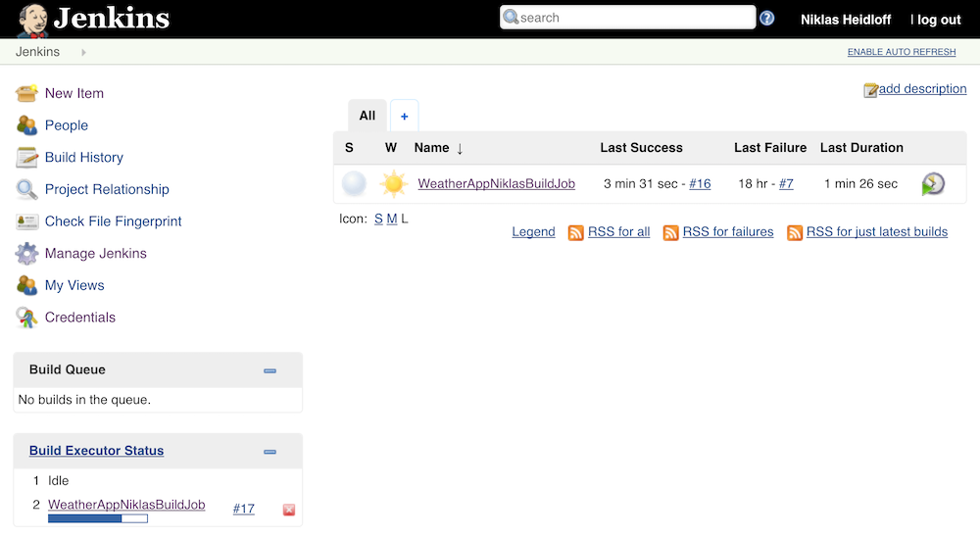
Task: Sort by Last Failure column header
Action: tap(770, 148)
